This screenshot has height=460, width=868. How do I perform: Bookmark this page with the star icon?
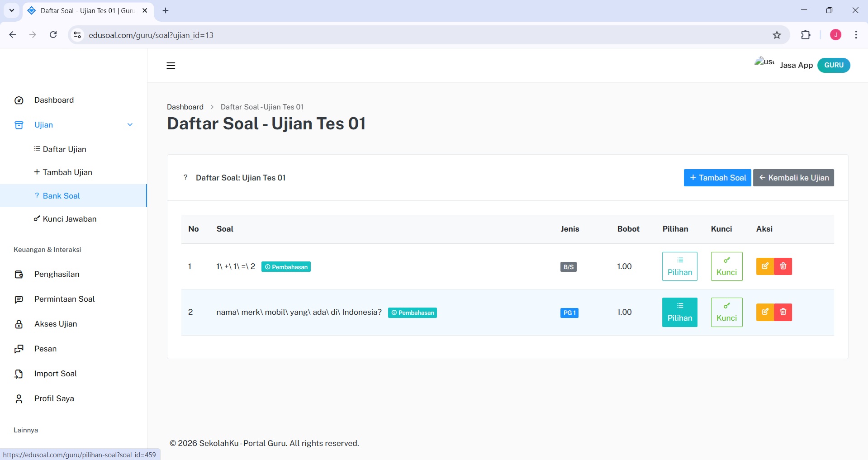point(777,35)
